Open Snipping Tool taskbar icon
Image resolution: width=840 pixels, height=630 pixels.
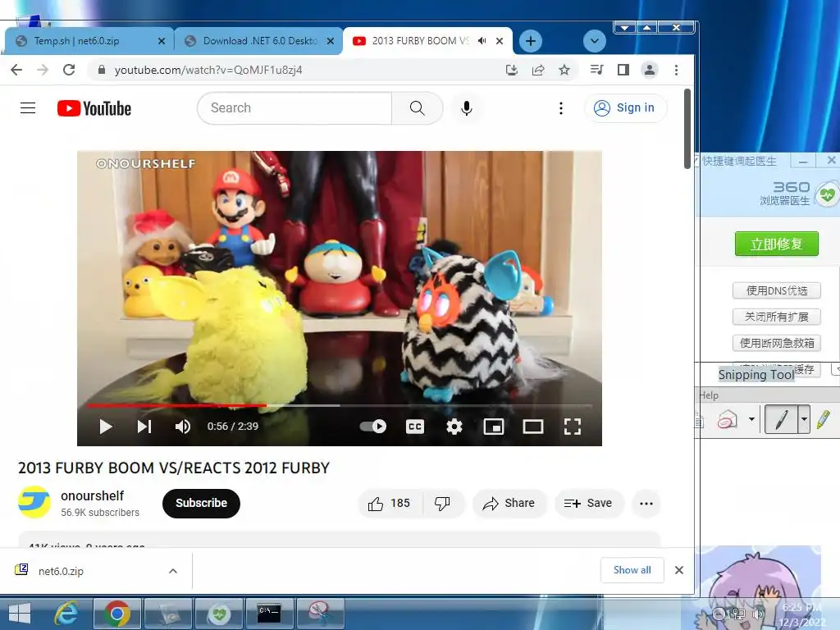pos(319,614)
